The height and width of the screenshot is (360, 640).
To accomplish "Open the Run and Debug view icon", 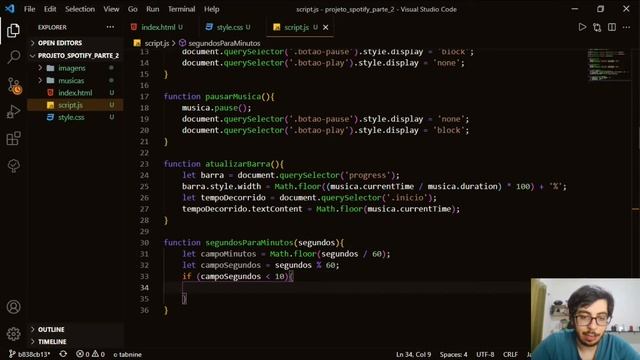I will click(x=13, y=111).
